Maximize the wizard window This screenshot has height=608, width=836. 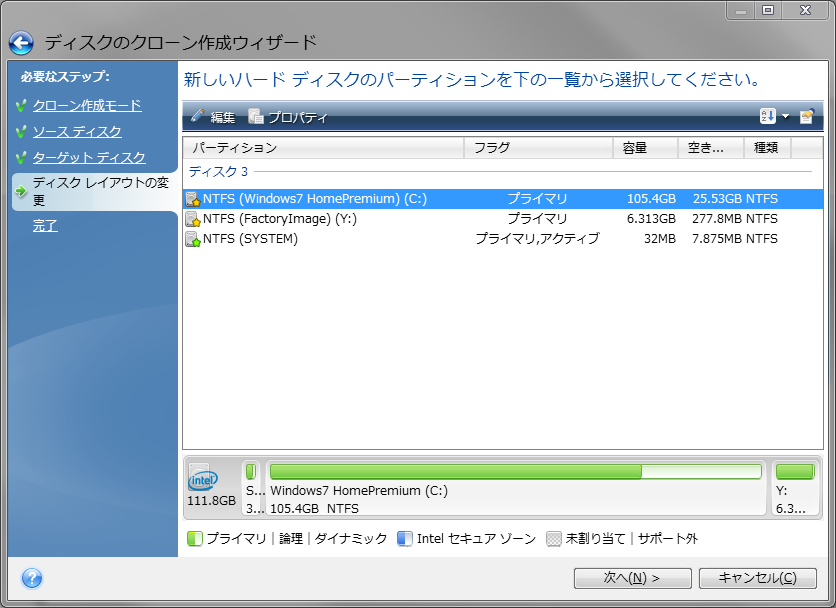768,10
